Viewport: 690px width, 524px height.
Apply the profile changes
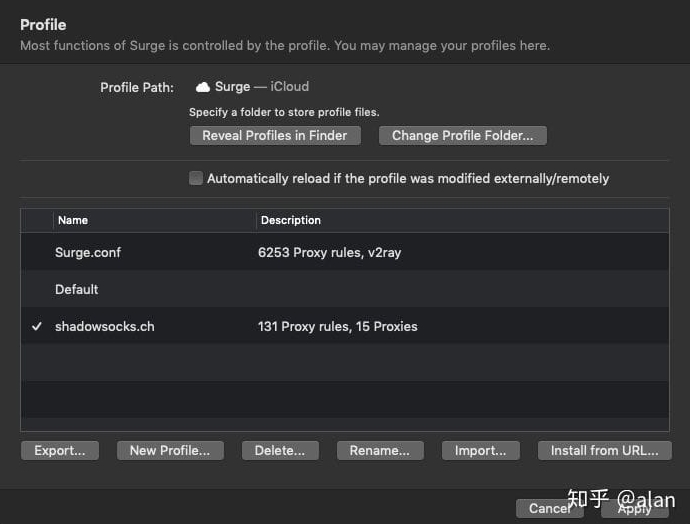(x=635, y=509)
